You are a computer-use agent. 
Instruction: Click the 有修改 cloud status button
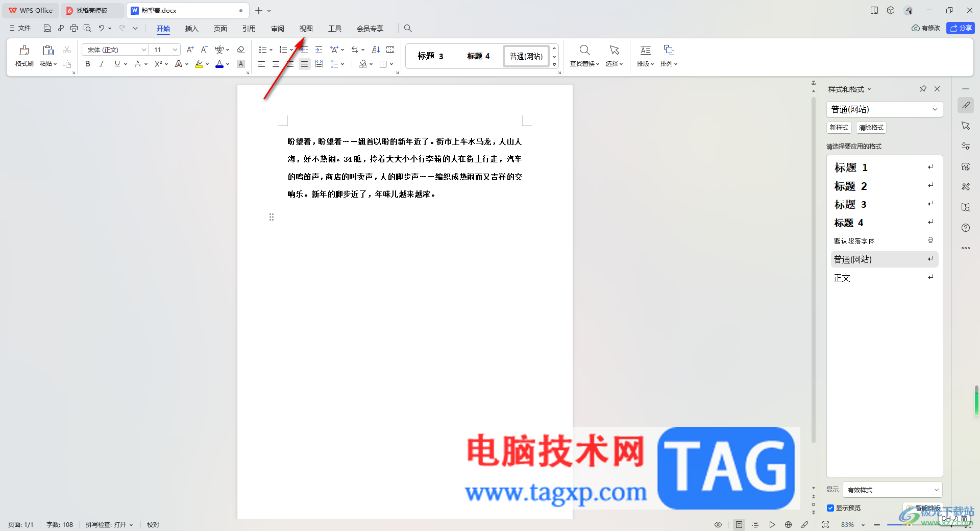pyautogui.click(x=926, y=28)
